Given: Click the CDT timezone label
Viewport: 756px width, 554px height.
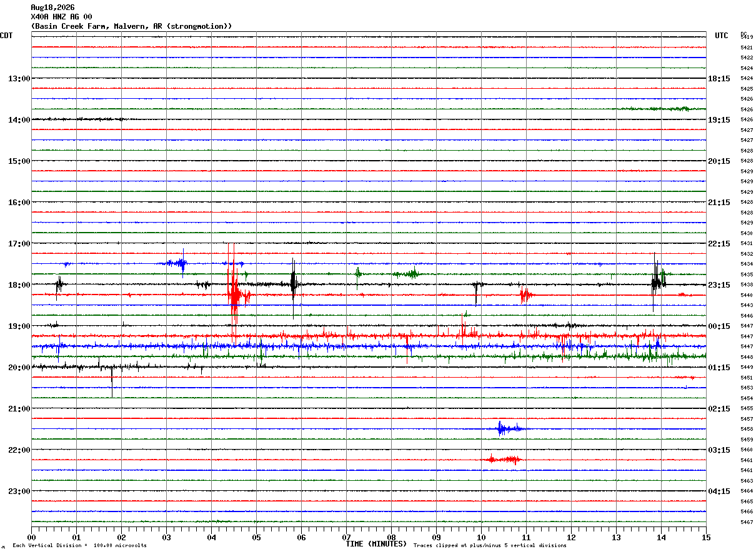Looking at the screenshot, I should (6, 36).
